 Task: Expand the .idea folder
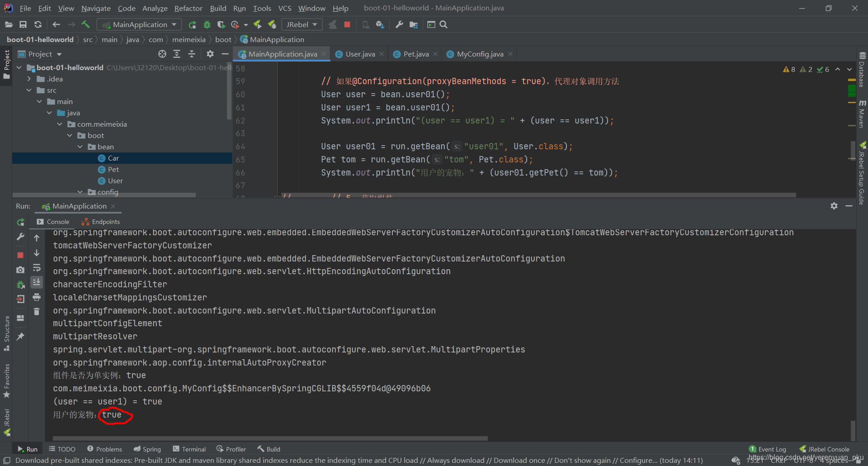[29, 79]
